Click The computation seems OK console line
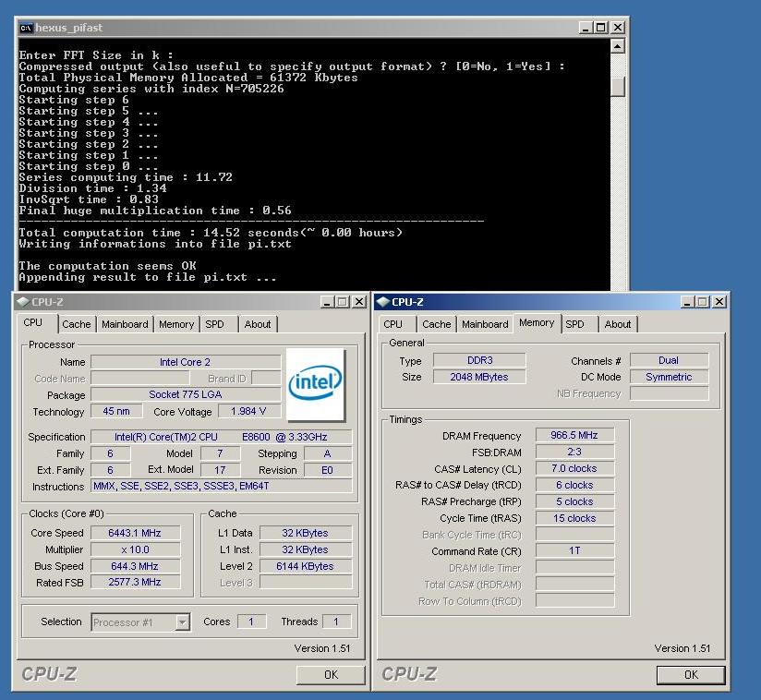Screen dimensions: 761x700 click(x=108, y=266)
